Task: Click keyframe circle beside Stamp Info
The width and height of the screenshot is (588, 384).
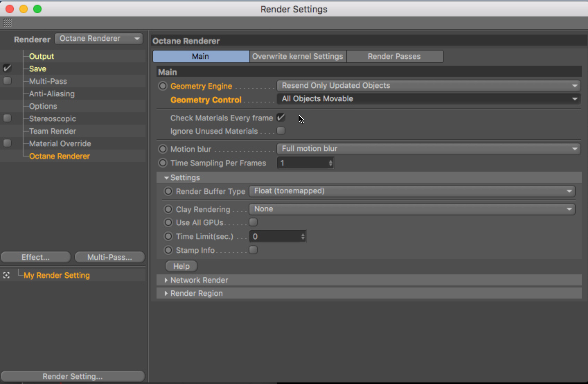Action: (168, 250)
